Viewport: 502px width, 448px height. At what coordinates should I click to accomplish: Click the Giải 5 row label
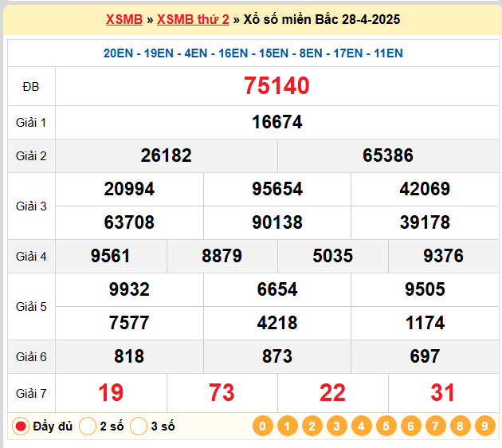31,307
